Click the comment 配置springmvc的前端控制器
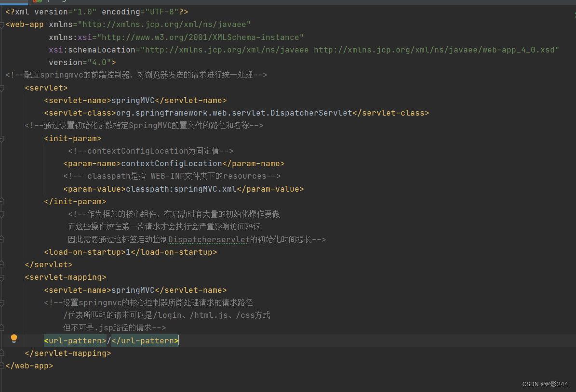Viewport: 576px width, 392px height. click(x=136, y=75)
